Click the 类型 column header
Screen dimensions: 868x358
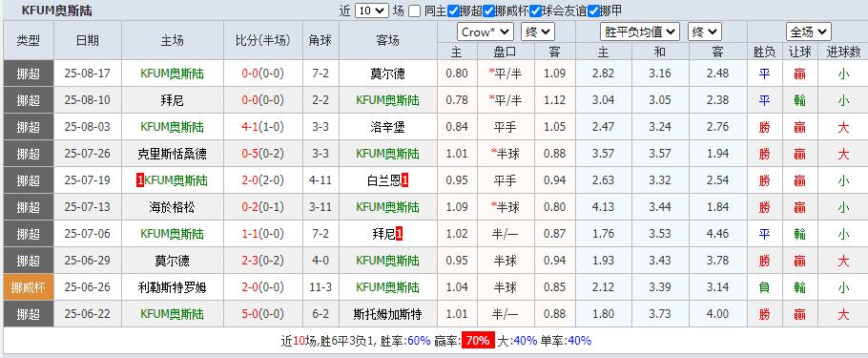29,40
